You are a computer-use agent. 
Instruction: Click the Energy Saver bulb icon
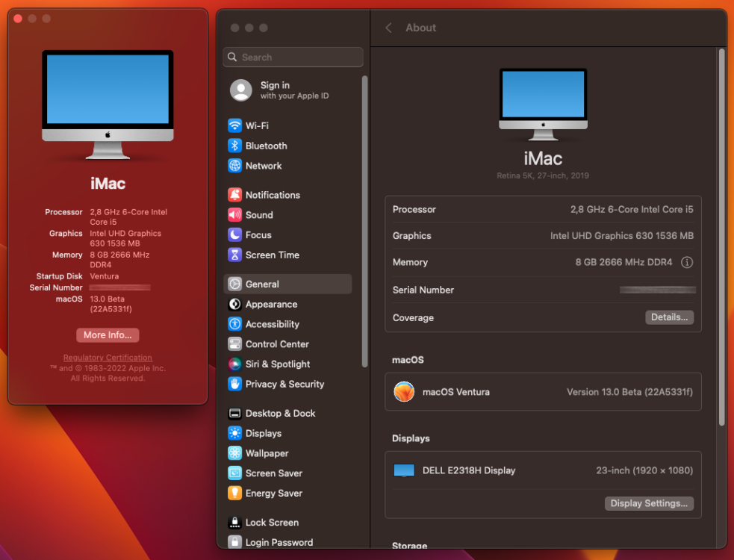coord(234,493)
